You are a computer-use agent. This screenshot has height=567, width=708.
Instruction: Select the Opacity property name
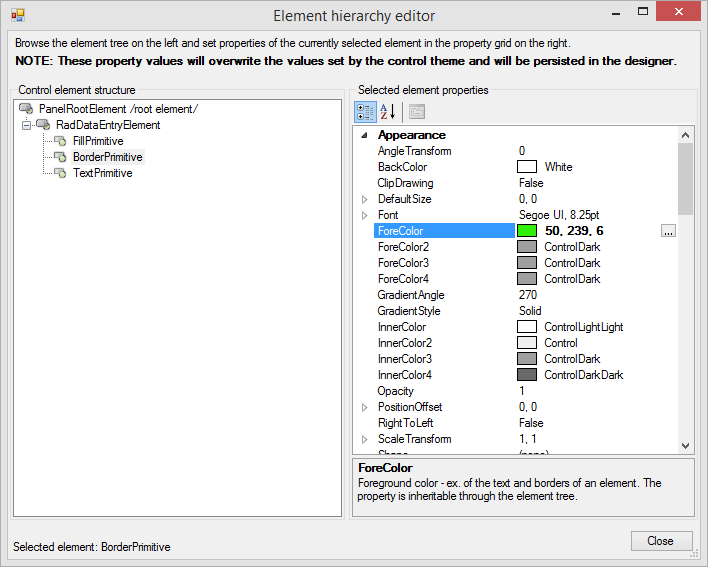click(396, 391)
